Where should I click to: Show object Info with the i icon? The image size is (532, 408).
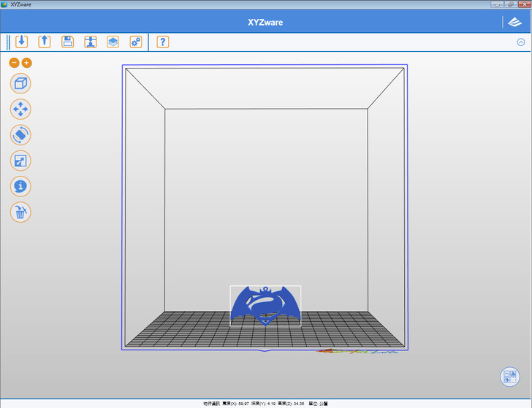(20, 186)
